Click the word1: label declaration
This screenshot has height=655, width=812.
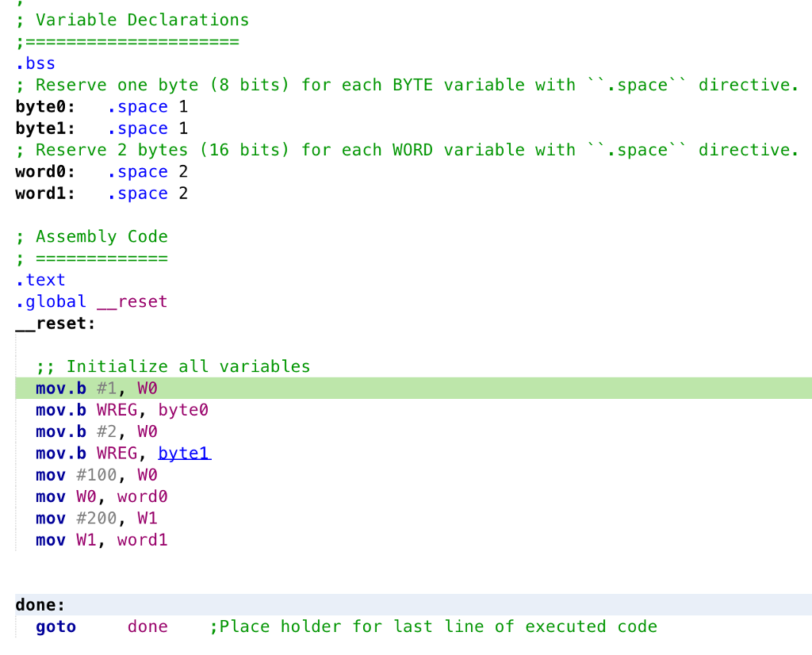pos(44,193)
